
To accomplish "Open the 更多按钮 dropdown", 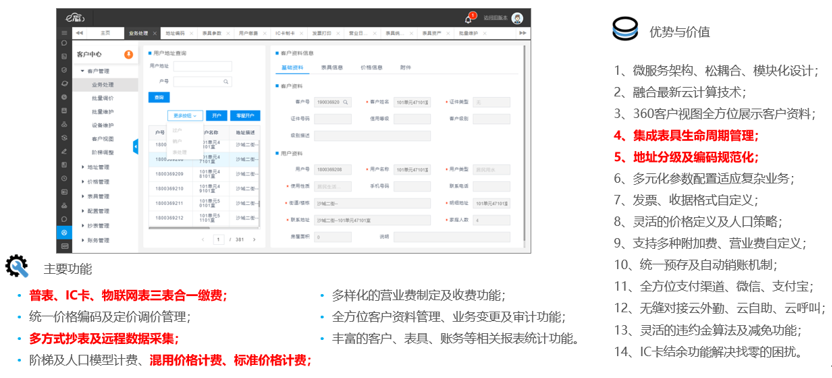I will (x=185, y=116).
